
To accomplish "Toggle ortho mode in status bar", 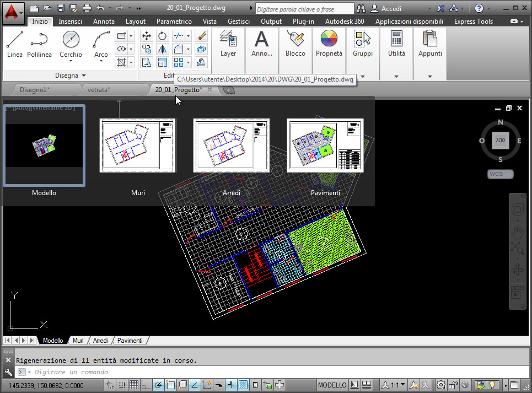I will point(146,385).
